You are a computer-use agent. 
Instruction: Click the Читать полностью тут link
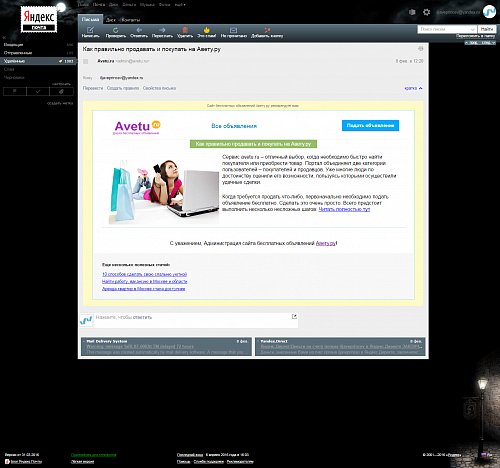coord(344,209)
